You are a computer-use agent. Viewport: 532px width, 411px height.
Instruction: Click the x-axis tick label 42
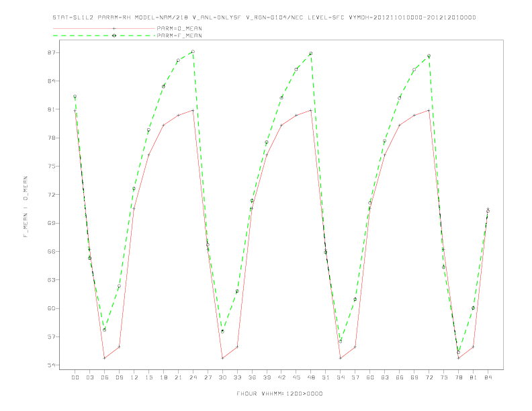coord(281,377)
